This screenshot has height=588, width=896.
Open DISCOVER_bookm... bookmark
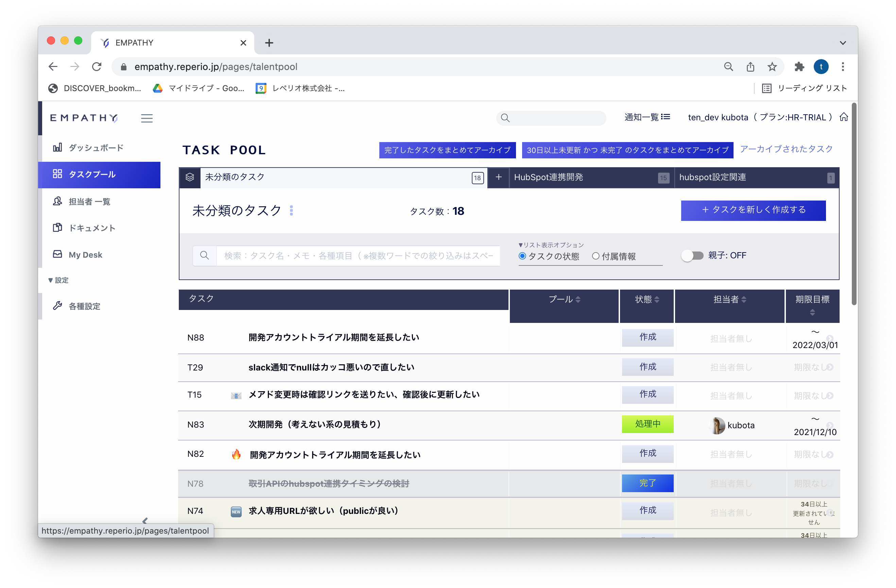coord(95,88)
